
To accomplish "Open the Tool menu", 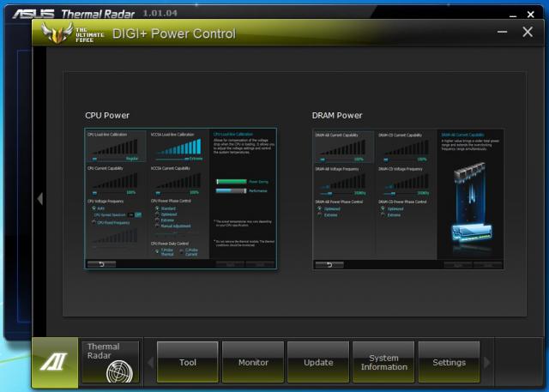I will 188,362.
